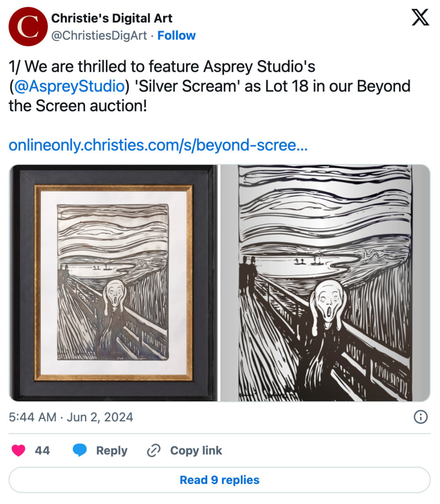Click the like count of 44

point(42,450)
